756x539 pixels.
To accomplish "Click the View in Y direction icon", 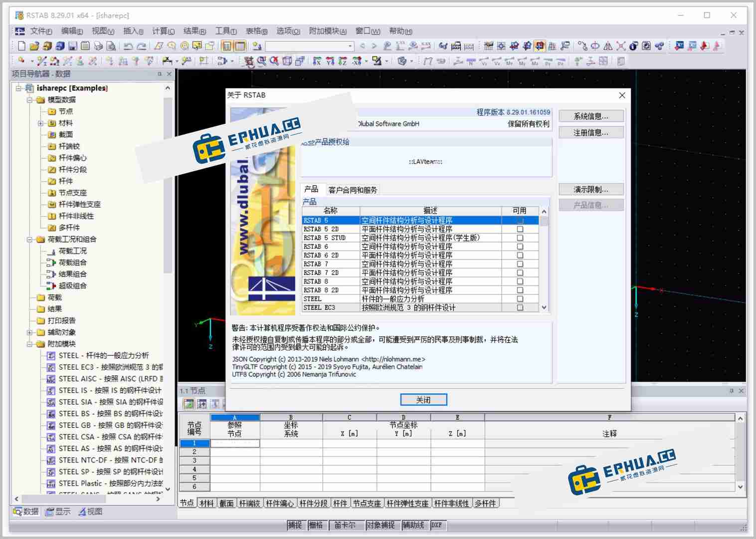I will 330,61.
